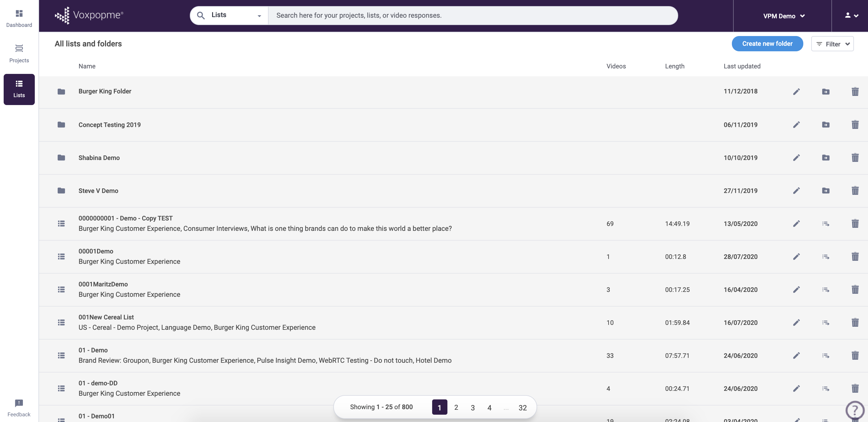Click the search input field
Viewport: 868px width, 422px height.
pyautogui.click(x=472, y=15)
